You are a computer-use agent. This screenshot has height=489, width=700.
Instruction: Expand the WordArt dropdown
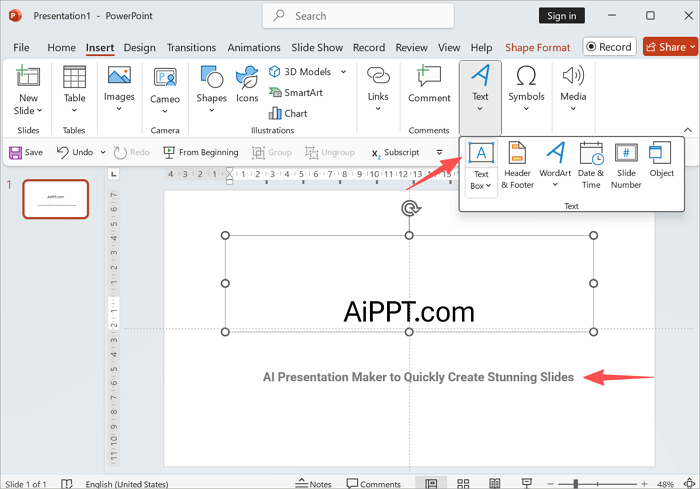[x=554, y=184]
